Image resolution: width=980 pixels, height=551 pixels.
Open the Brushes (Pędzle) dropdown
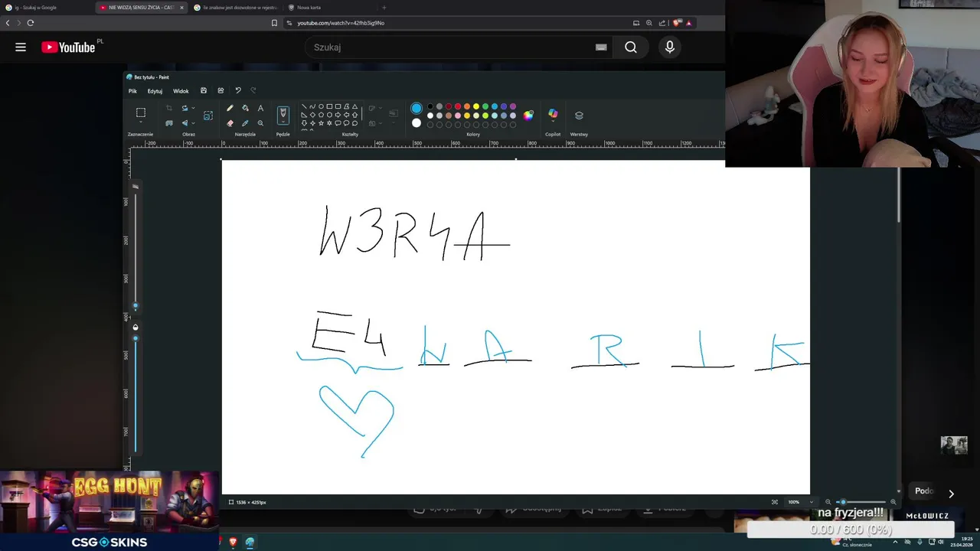point(283,122)
